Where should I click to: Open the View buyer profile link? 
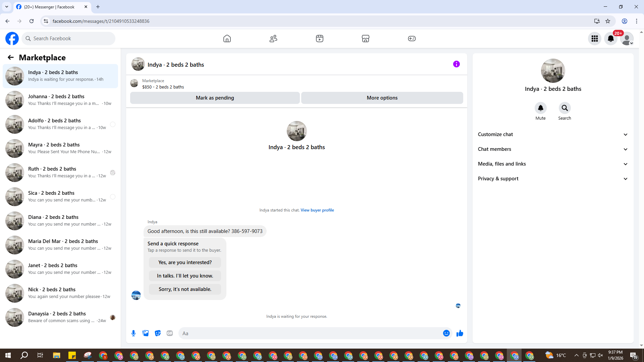point(317,210)
